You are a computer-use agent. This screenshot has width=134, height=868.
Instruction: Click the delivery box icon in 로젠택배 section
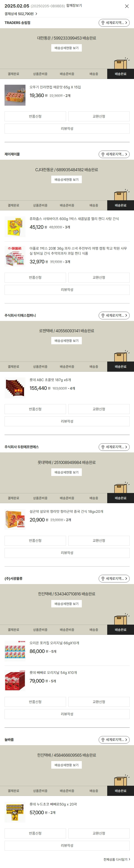click(120, 356)
